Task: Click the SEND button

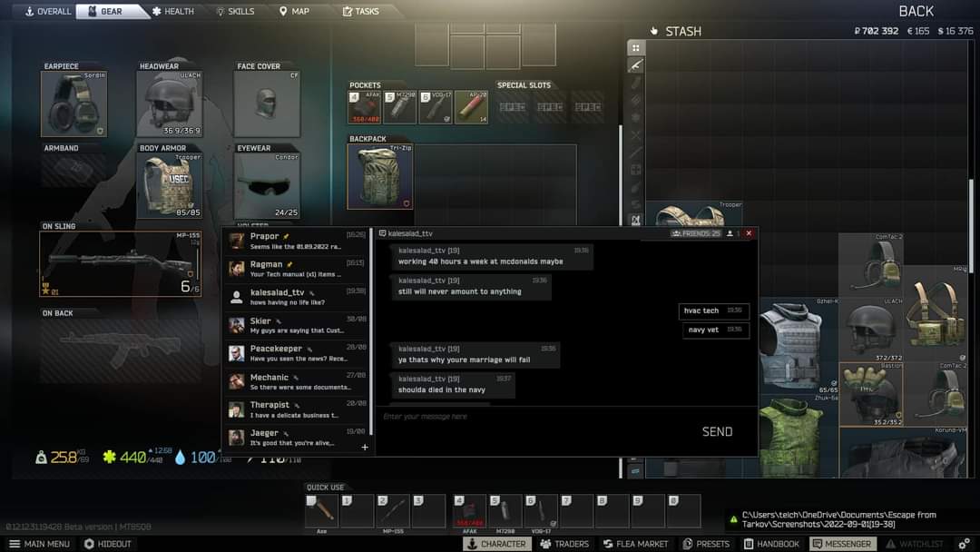Action: (x=717, y=431)
